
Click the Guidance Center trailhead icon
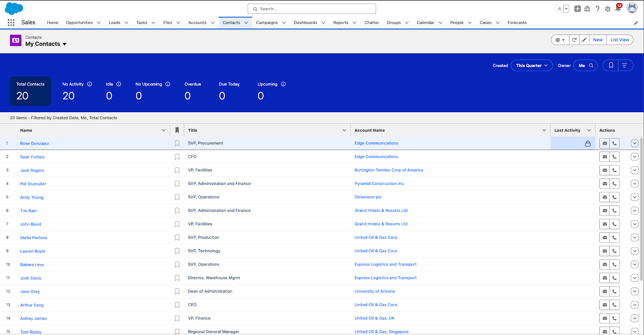587,9
